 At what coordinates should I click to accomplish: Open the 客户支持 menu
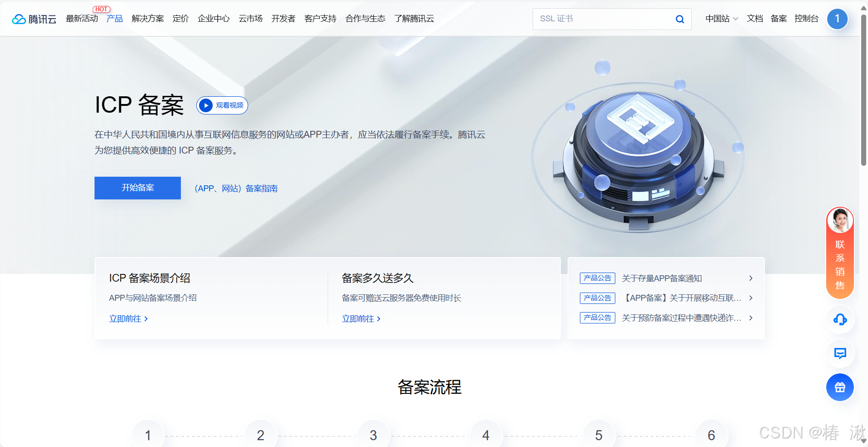(320, 19)
